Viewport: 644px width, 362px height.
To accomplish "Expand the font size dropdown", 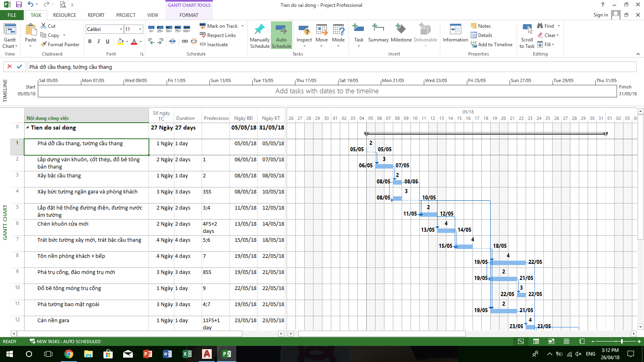I will pos(140,29).
